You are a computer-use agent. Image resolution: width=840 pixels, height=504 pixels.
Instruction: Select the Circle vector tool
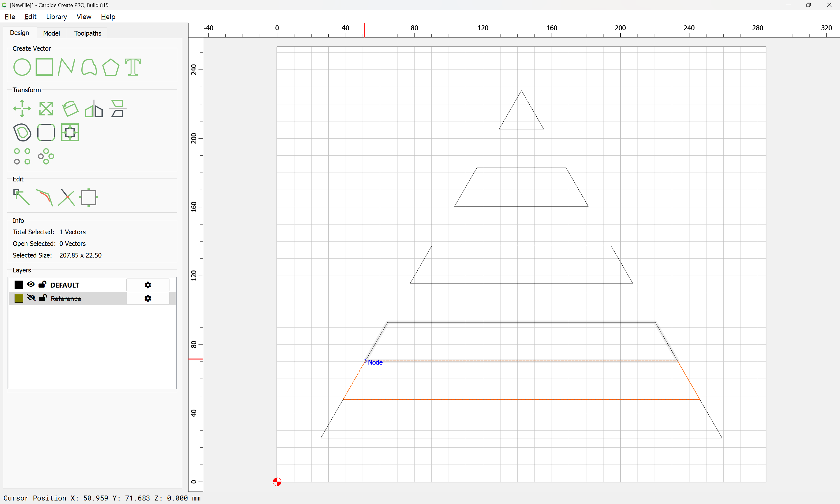tap(22, 67)
